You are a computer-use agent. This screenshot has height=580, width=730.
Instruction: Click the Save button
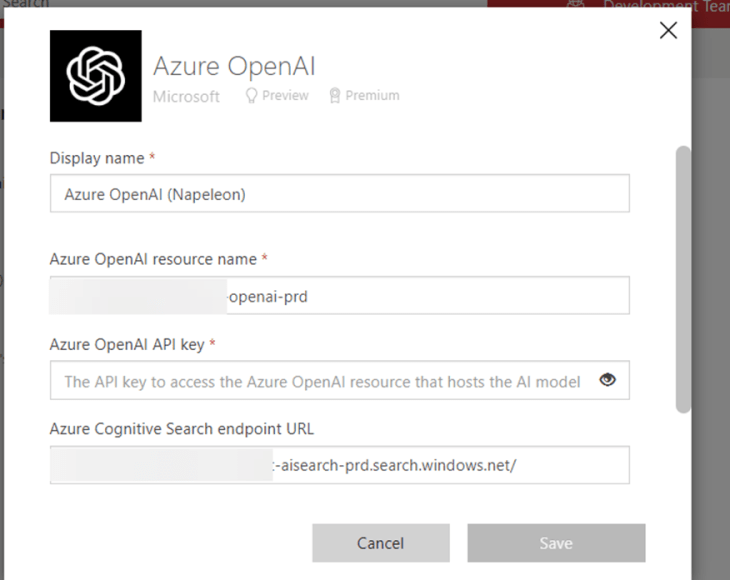pos(556,543)
